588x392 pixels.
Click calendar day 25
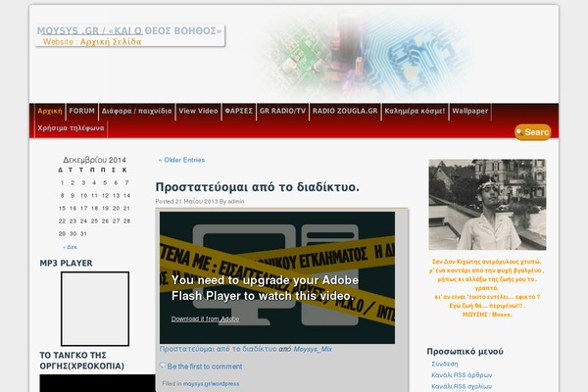pyautogui.click(x=94, y=220)
